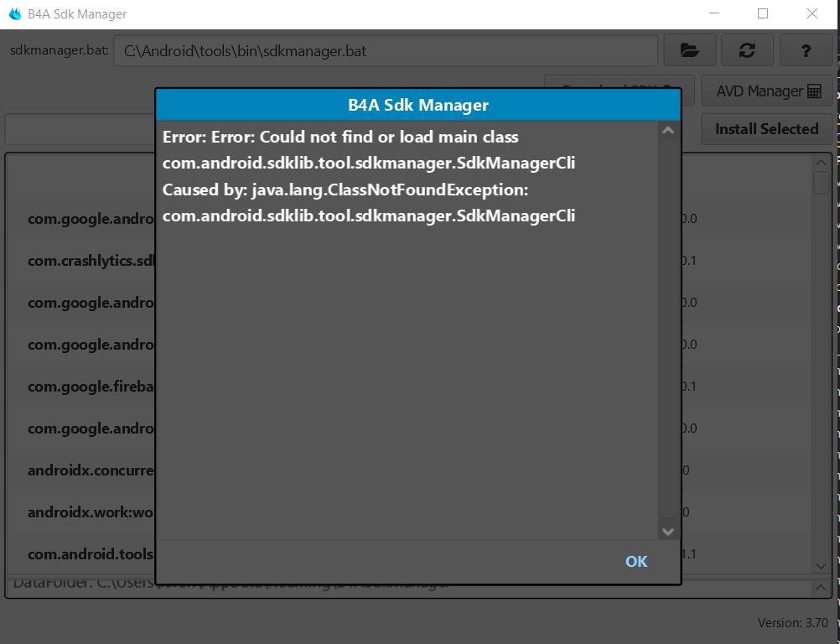Click the dialog scrollbar up arrow
The image size is (840, 644).
coord(668,130)
